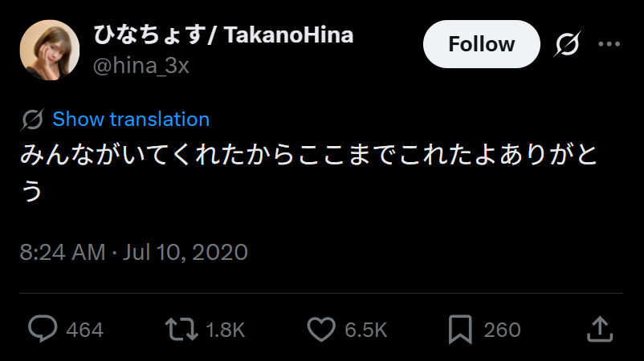Click the Grok icon left of Show translation
The width and height of the screenshot is (644, 361).
(x=33, y=120)
